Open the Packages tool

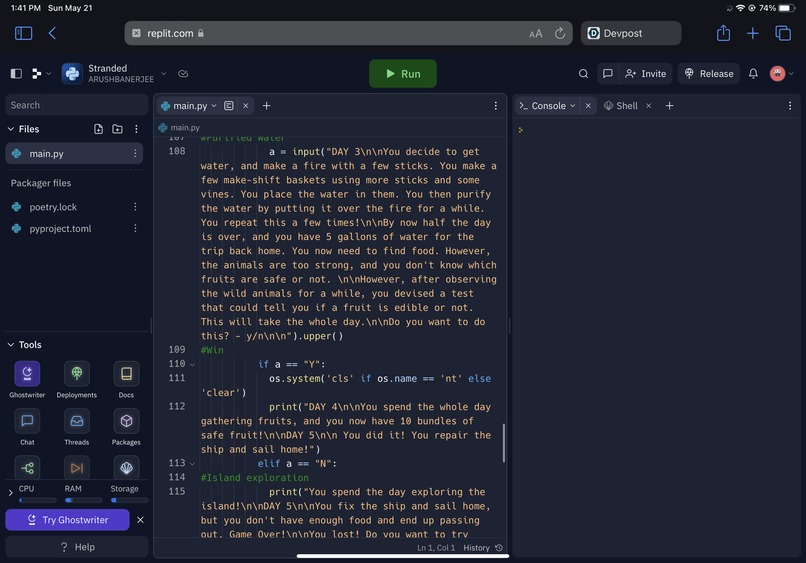[x=126, y=426]
